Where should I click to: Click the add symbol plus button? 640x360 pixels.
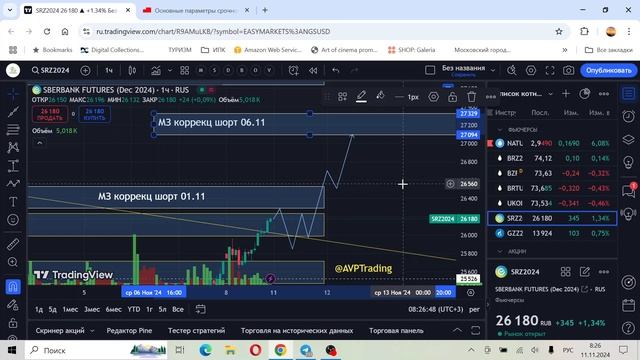click(85, 71)
